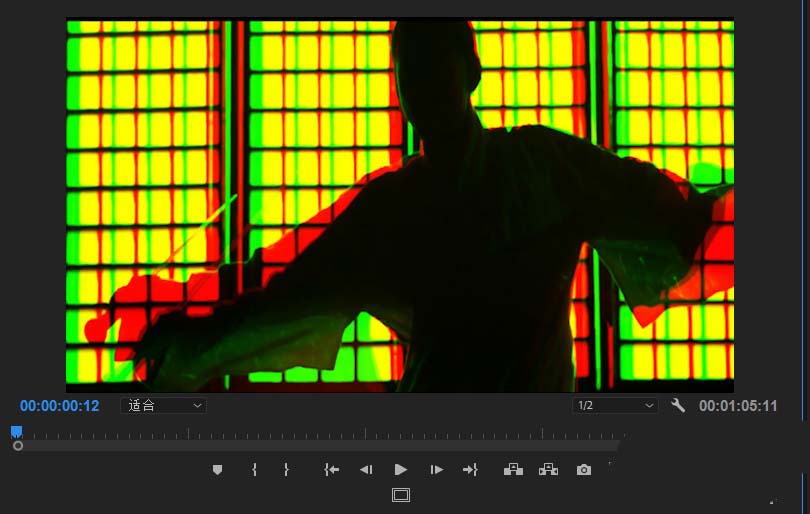This screenshot has height=514, width=810.
Task: Play the video with the play button
Action: point(400,470)
